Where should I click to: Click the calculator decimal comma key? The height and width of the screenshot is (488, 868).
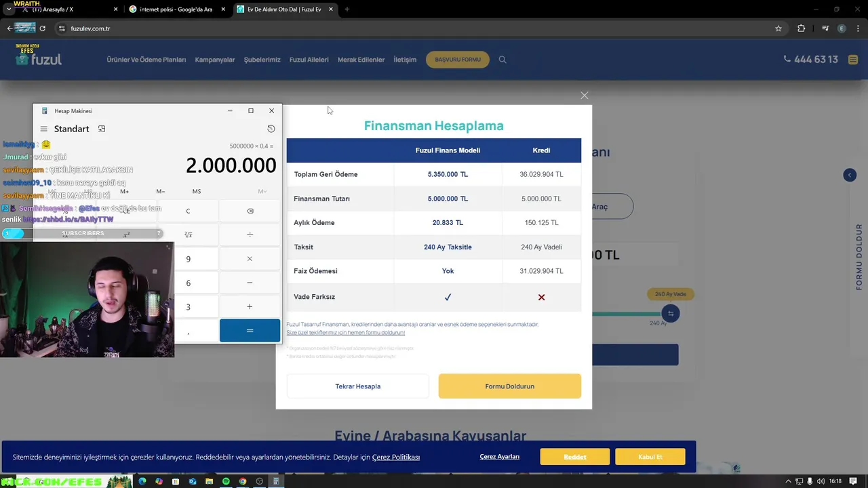[x=189, y=331]
